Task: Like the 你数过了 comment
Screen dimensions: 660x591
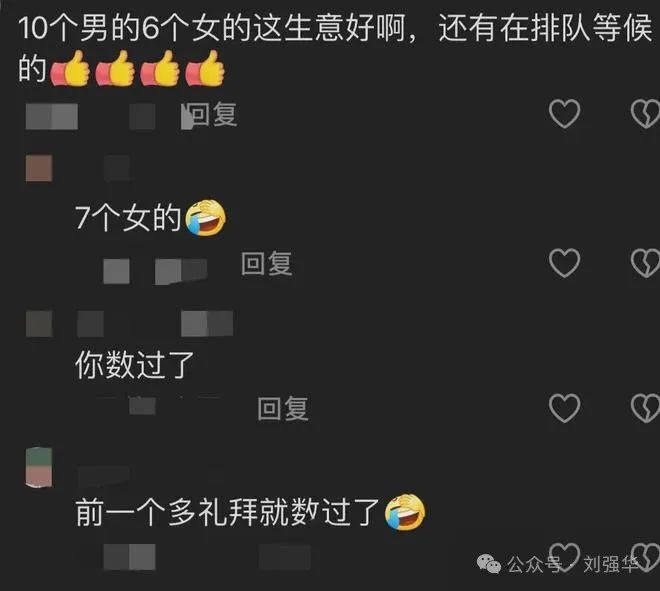Action: point(564,408)
